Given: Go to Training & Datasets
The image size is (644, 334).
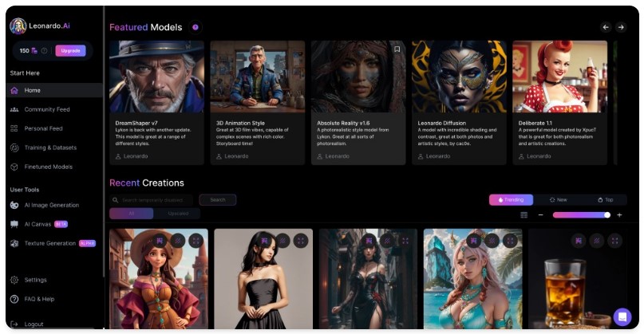Looking at the screenshot, I should coord(50,147).
